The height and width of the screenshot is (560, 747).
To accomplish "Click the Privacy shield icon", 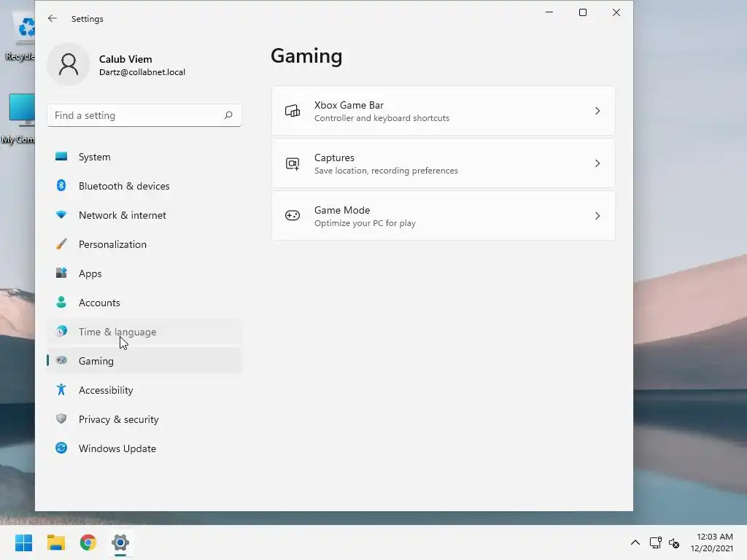I will pos(61,419).
